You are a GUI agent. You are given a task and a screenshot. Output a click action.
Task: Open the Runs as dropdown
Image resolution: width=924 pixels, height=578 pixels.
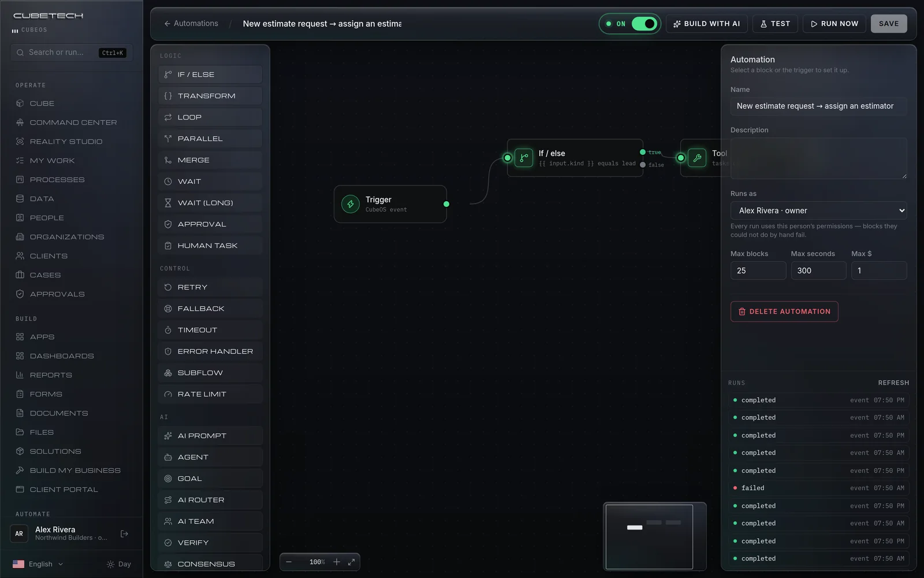tap(818, 210)
